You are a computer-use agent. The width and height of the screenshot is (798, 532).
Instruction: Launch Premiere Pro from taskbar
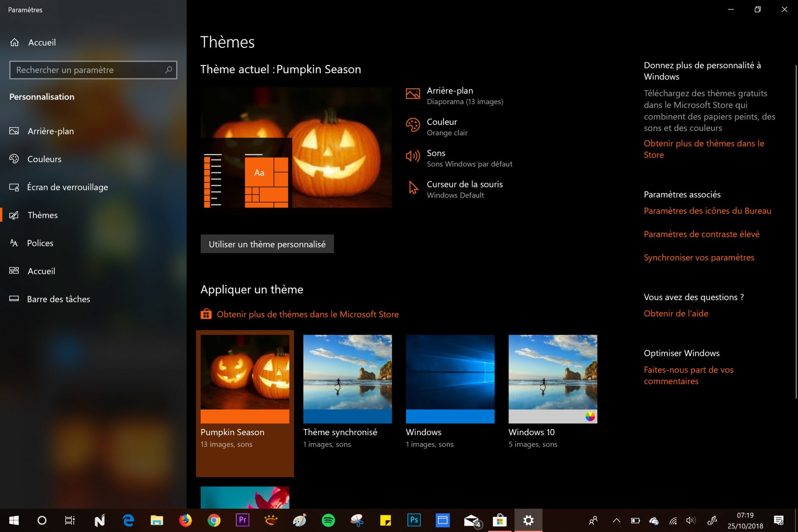pos(242,520)
